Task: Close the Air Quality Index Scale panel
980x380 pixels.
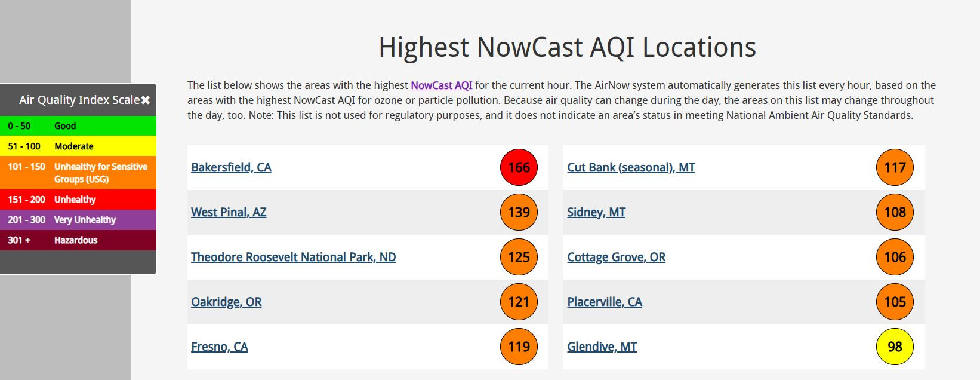Action: [146, 100]
